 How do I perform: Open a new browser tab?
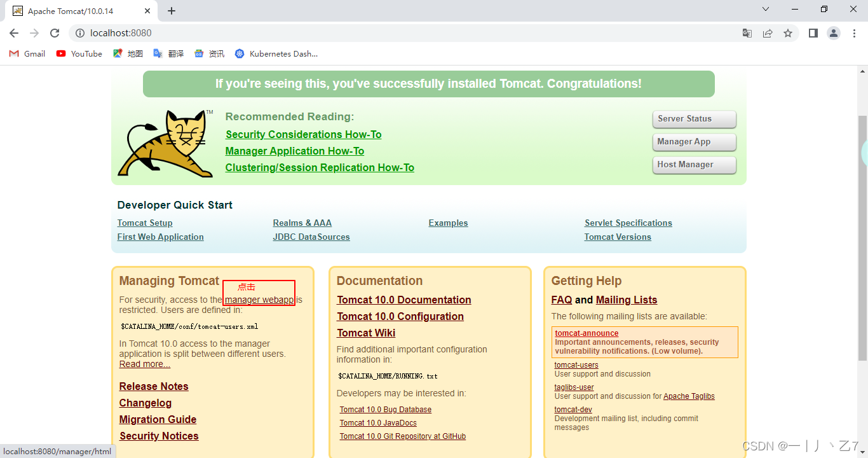172,11
